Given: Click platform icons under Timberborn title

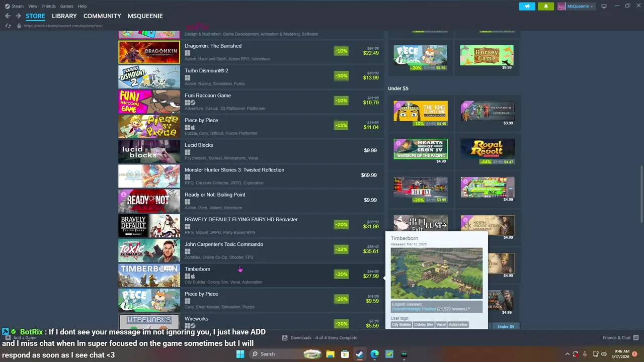Looking at the screenshot, I should [x=190, y=276].
